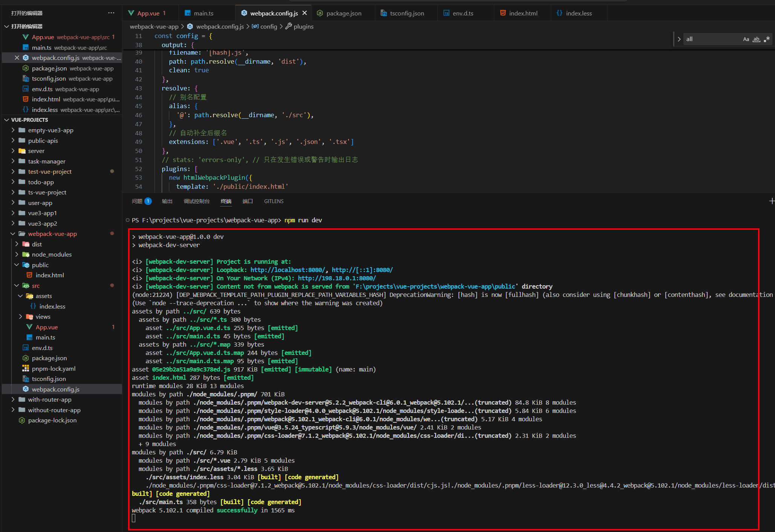775x532 pixels.
Task: Open the GITLENS panel tab
Action: point(274,201)
